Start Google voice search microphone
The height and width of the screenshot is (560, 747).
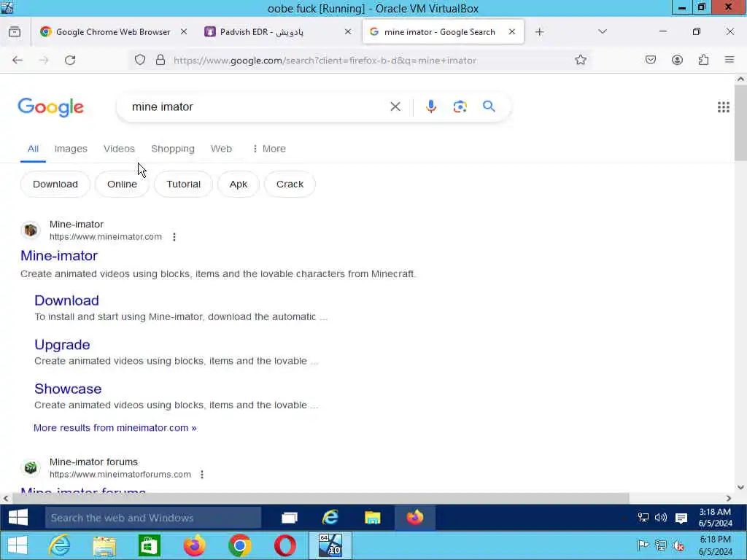click(431, 106)
